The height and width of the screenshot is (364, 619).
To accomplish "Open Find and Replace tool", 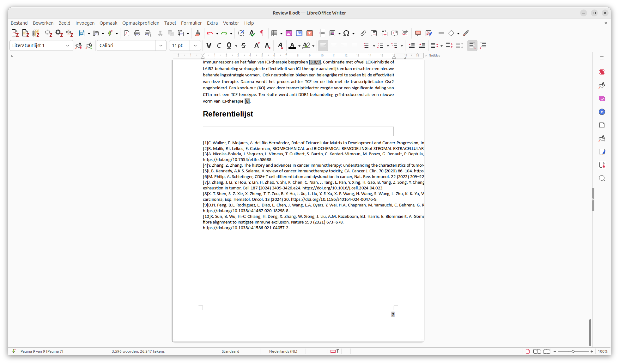I will click(x=241, y=33).
